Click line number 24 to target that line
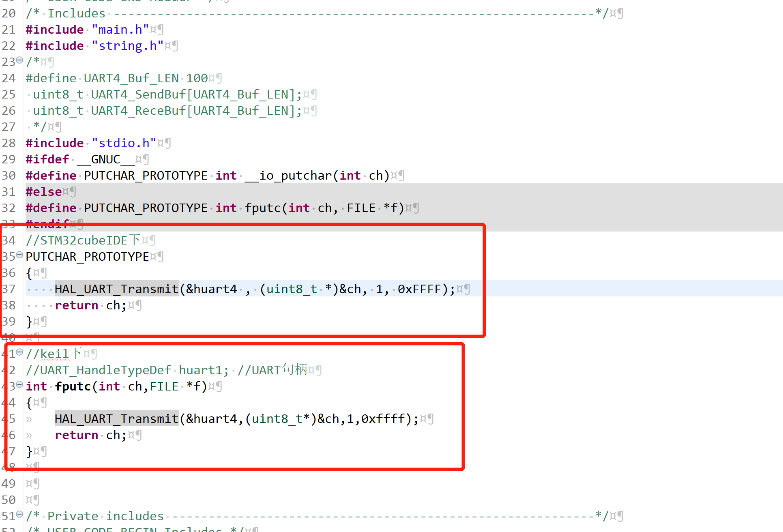The height and width of the screenshot is (532, 783). coord(9,78)
